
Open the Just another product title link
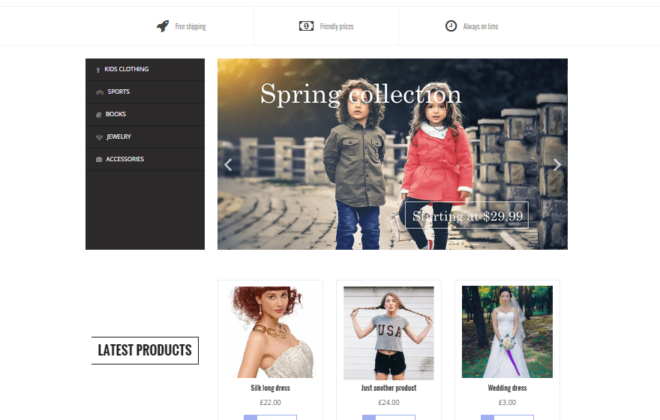tap(389, 388)
